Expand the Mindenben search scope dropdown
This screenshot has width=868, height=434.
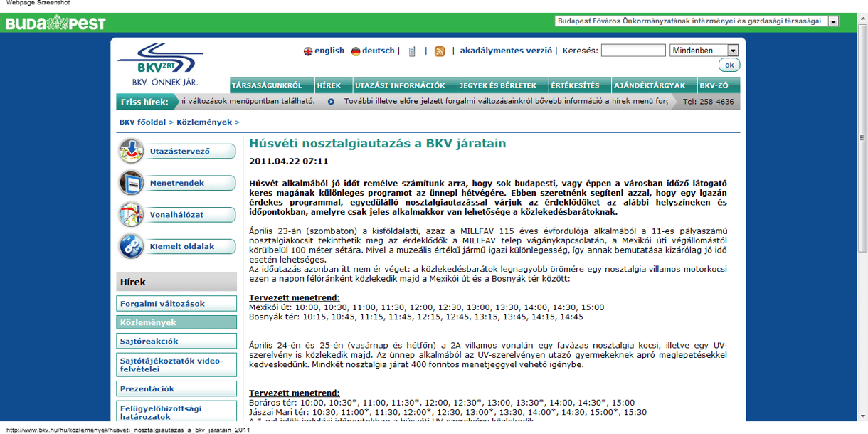click(704, 51)
